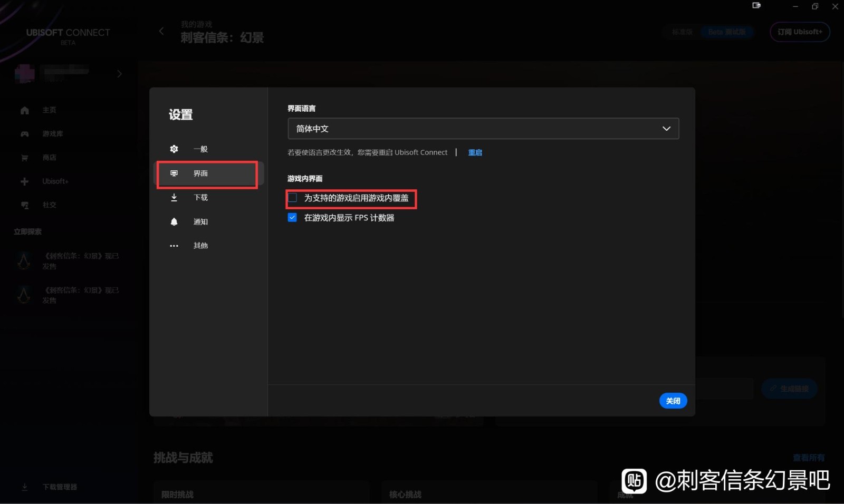The width and height of the screenshot is (844, 504).
Task: Open the 下载 download arrow icon
Action: coord(174,197)
